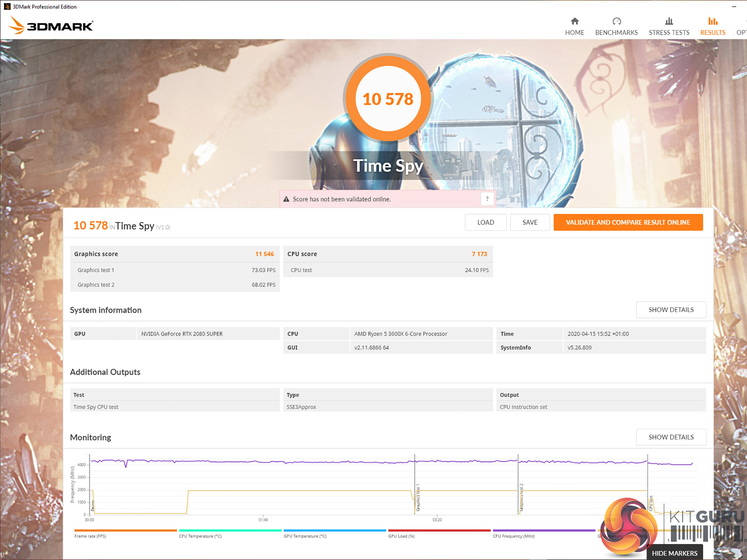Click the Hide Markers button
747x560 pixels.
(x=674, y=553)
